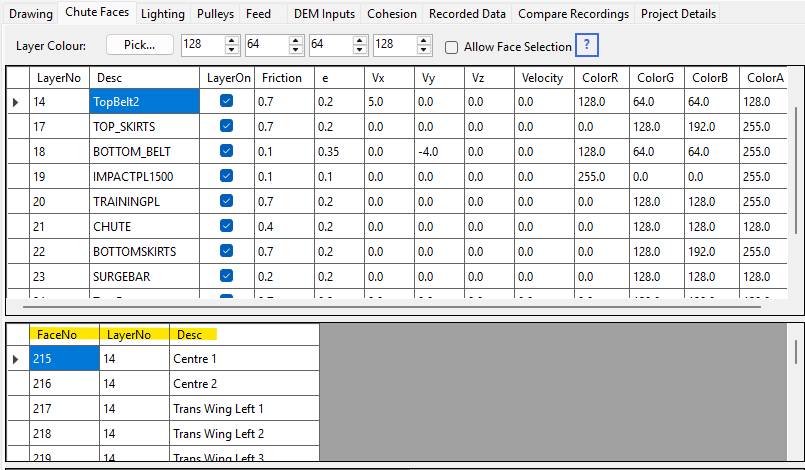
Task: Toggle LayerOn checkbox for TRAININGPL
Action: (226, 200)
